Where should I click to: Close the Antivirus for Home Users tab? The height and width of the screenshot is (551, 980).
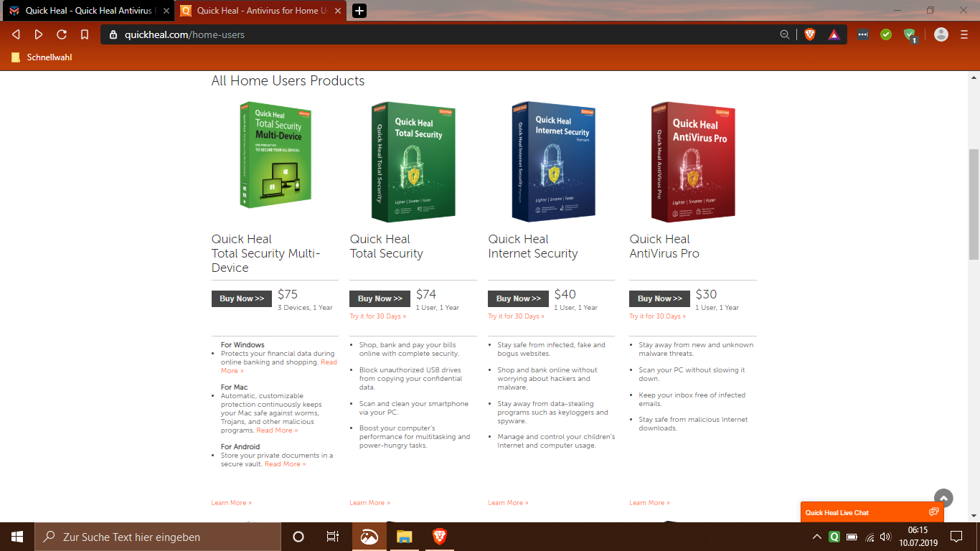pos(338,11)
